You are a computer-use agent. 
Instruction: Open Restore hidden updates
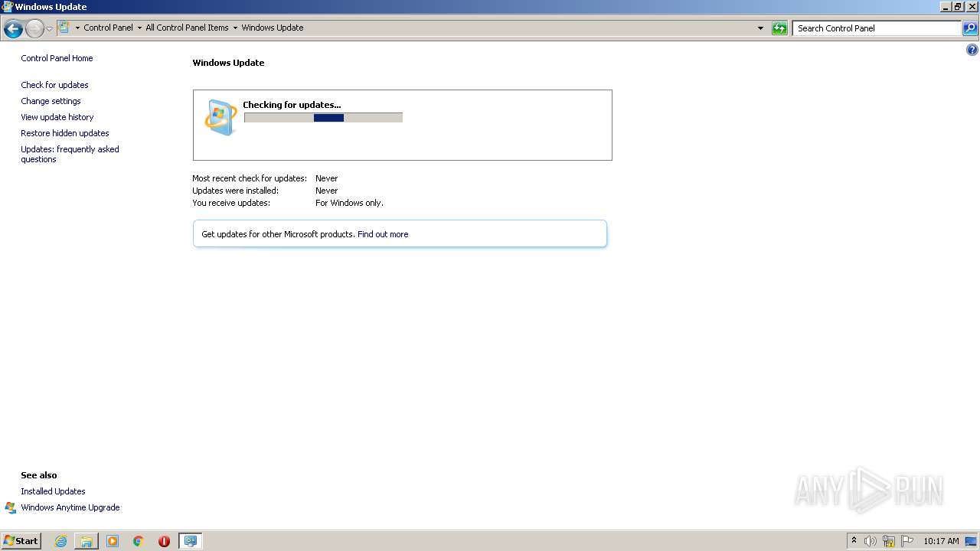tap(65, 133)
